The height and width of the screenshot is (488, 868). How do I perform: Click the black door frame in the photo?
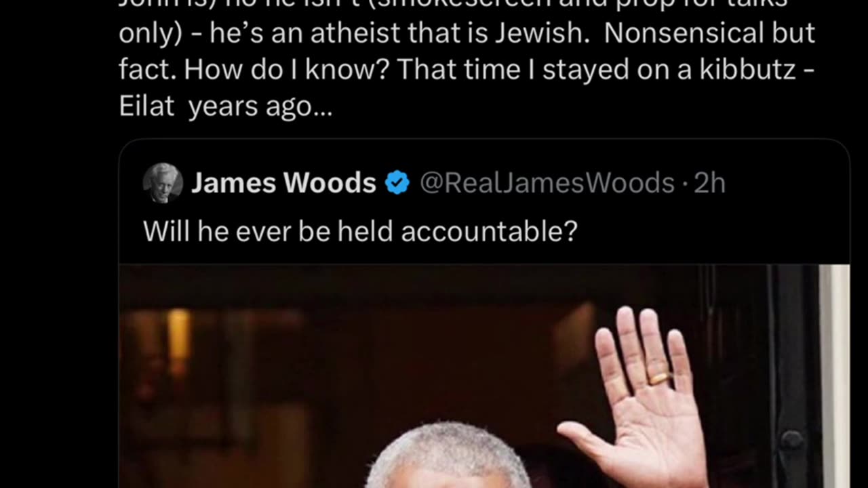click(793, 376)
